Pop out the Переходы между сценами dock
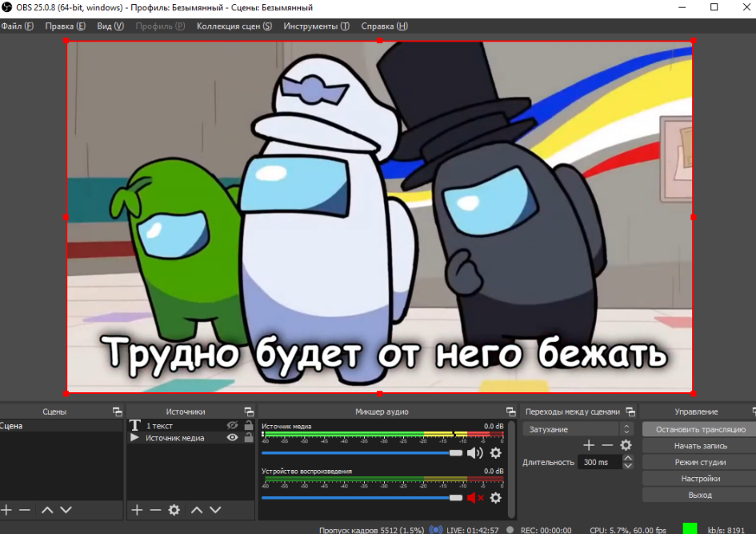Viewport: 756px width, 534px height. point(630,412)
